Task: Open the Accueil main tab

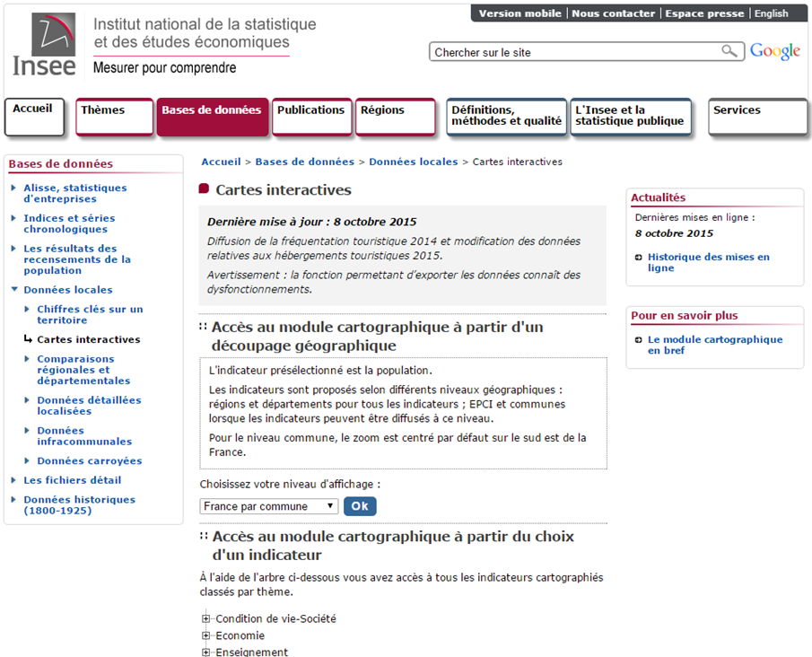Action: [x=35, y=117]
